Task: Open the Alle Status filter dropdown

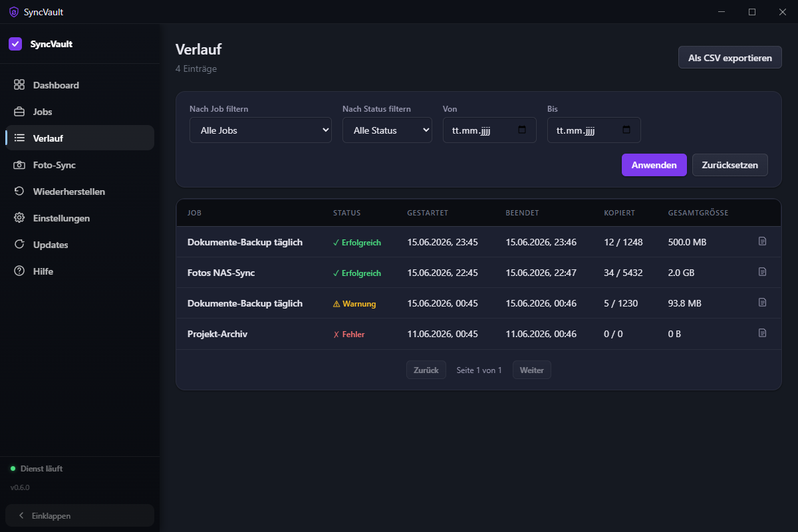Action: [387, 130]
